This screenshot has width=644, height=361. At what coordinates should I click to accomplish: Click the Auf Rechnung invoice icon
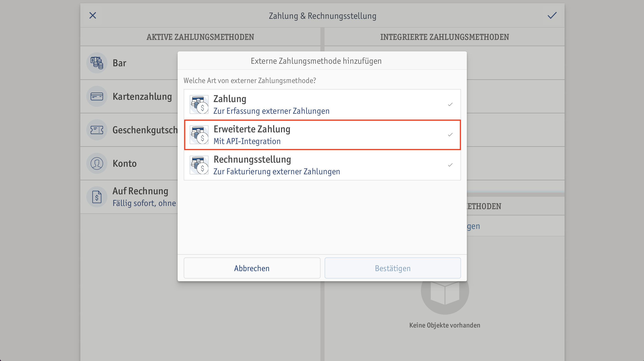pyautogui.click(x=97, y=197)
